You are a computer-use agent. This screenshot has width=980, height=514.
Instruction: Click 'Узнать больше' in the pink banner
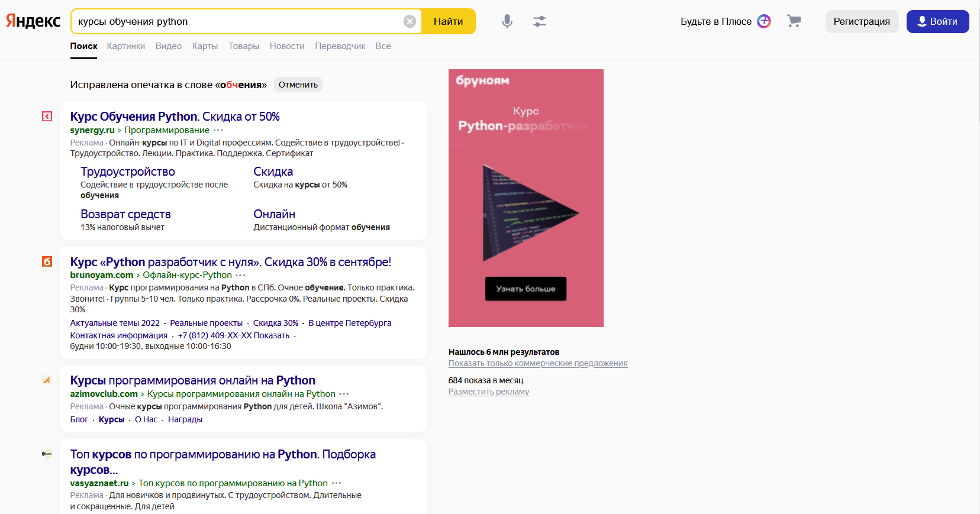pos(526,289)
